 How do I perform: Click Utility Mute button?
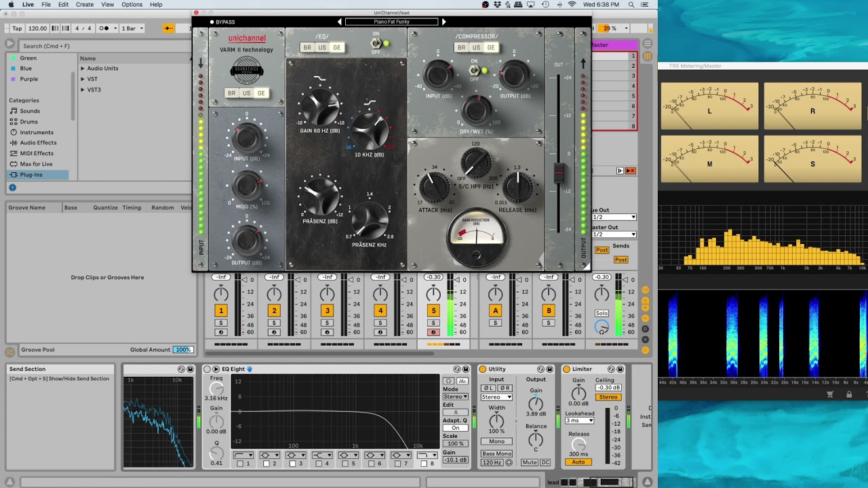click(530, 463)
